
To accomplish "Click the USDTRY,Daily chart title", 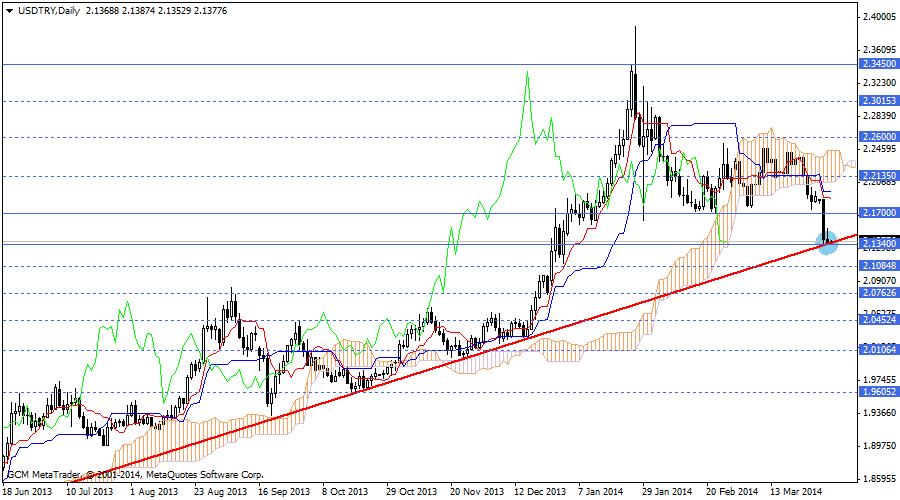I will [49, 10].
